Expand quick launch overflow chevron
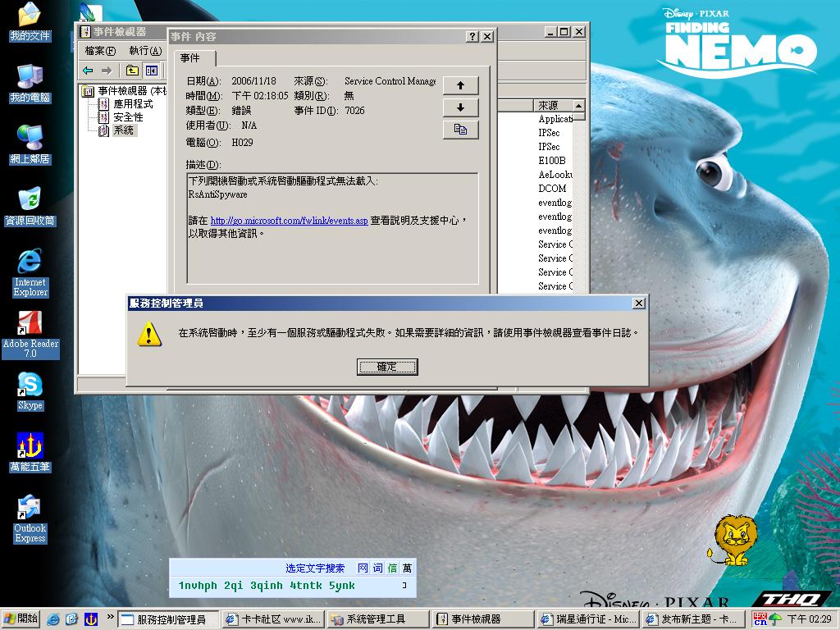Screen dimensions: 840x630 point(111,617)
